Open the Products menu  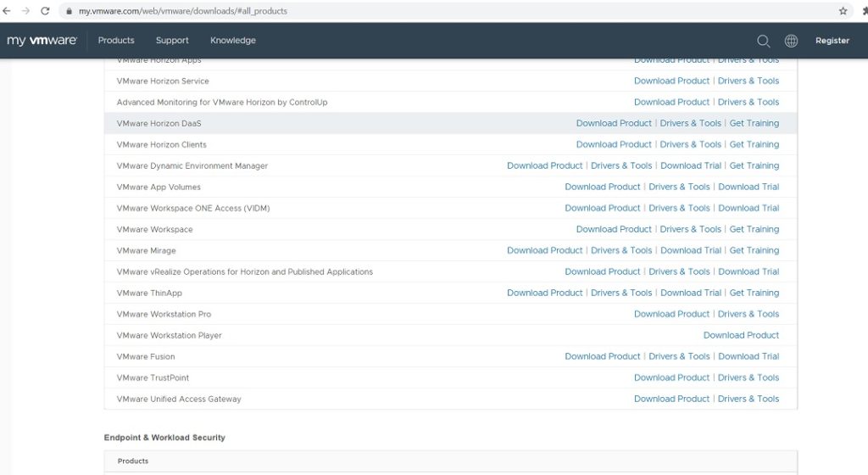116,41
